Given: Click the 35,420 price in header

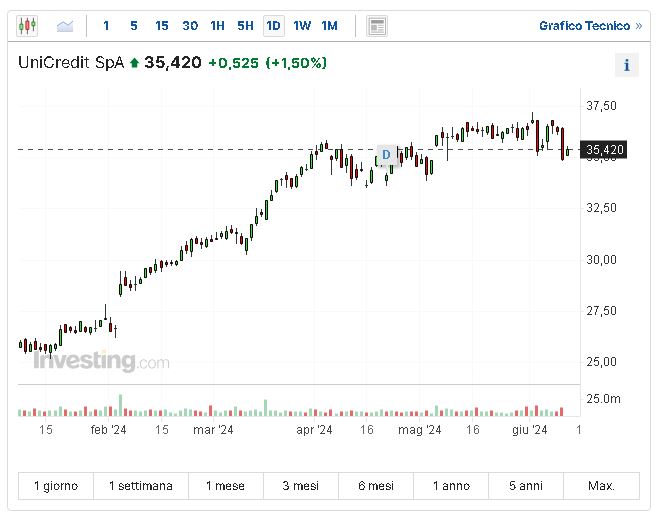Looking at the screenshot, I should click(x=173, y=62).
